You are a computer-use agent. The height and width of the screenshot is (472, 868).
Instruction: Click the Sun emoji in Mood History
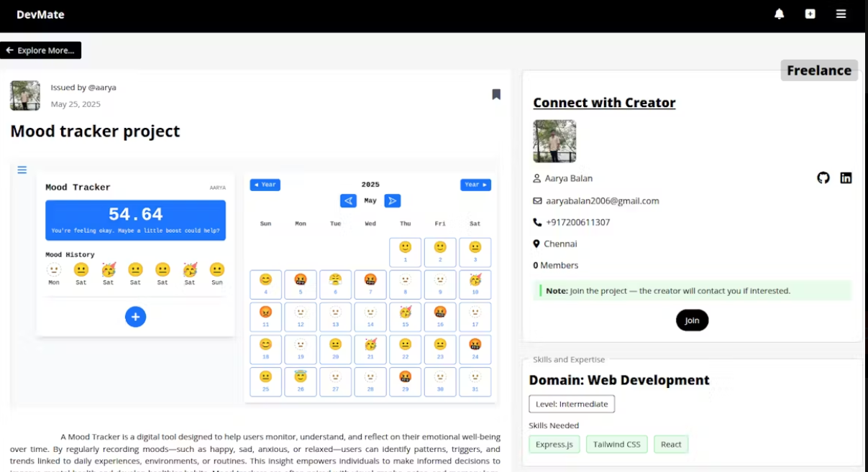coord(217,269)
